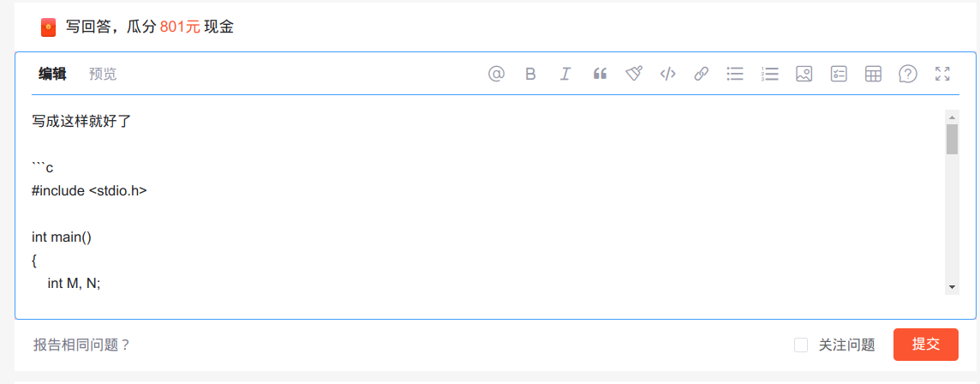
Task: Insert a hyperlink using link icon
Action: (x=702, y=74)
